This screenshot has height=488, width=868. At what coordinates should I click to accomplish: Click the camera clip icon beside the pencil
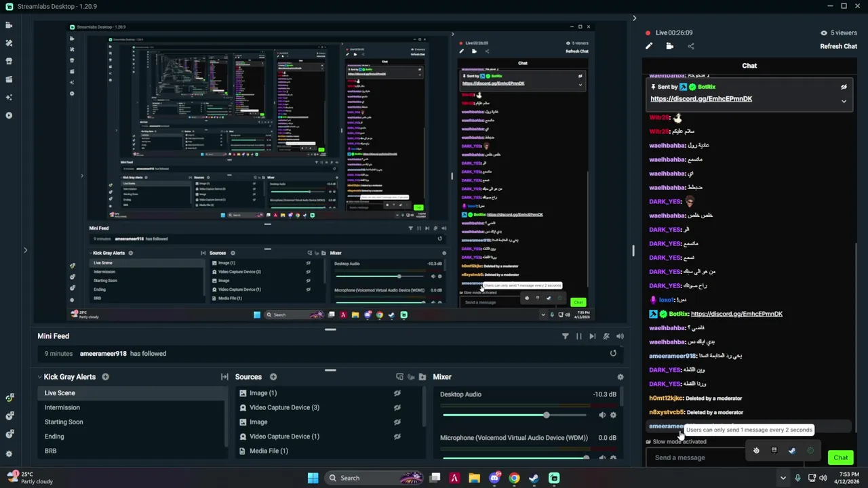click(x=669, y=46)
